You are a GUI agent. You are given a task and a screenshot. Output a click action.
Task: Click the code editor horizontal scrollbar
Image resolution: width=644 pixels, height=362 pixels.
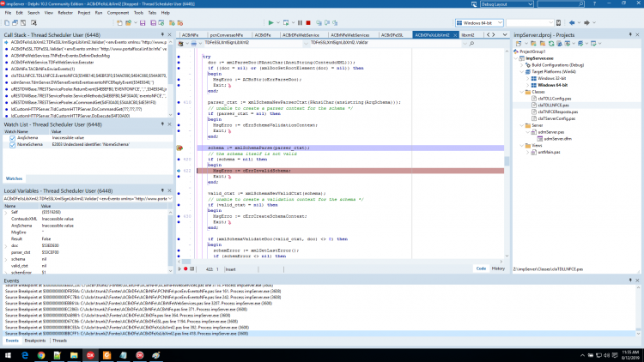(340, 262)
